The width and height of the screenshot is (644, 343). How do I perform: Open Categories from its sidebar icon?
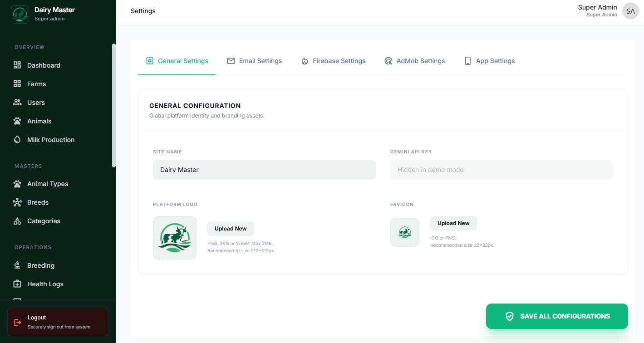pyautogui.click(x=17, y=220)
